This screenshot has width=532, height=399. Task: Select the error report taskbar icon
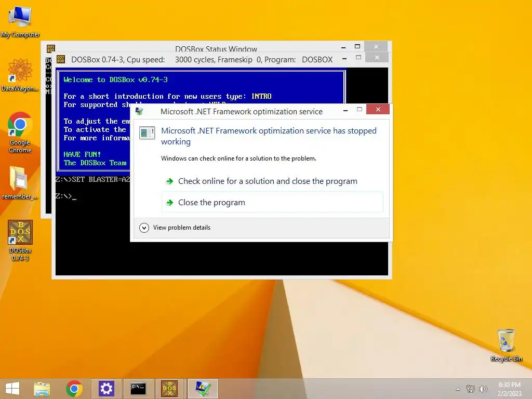coord(203,389)
